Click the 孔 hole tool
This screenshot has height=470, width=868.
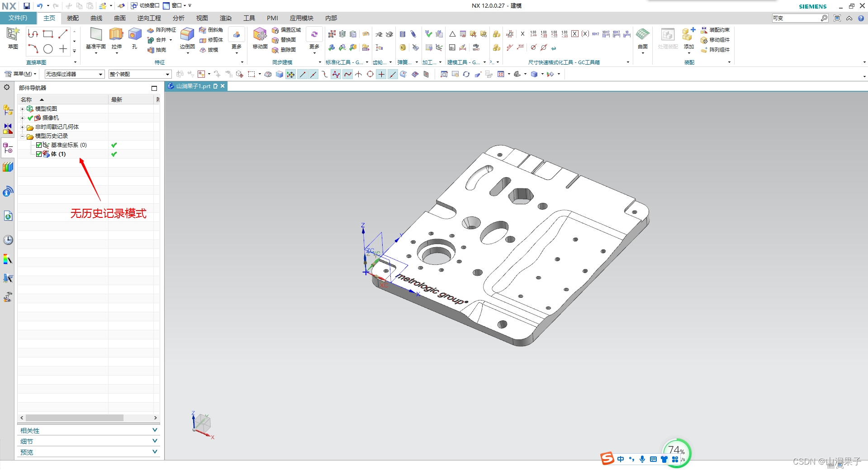click(x=135, y=38)
